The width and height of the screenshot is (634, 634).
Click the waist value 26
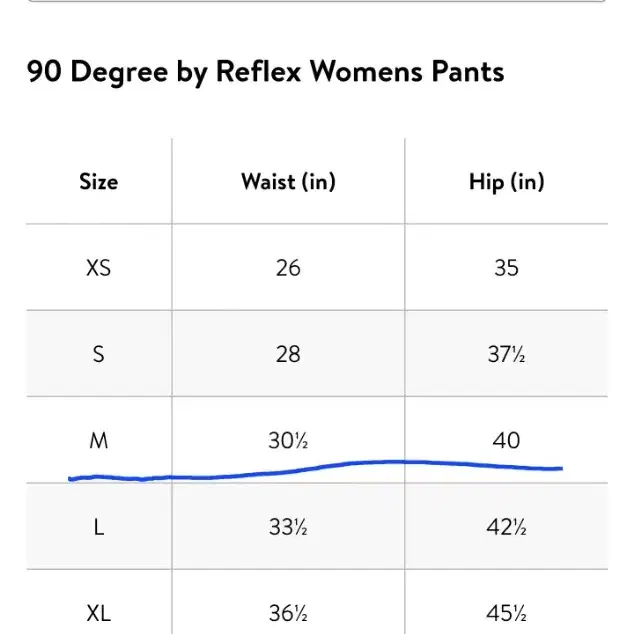288,268
